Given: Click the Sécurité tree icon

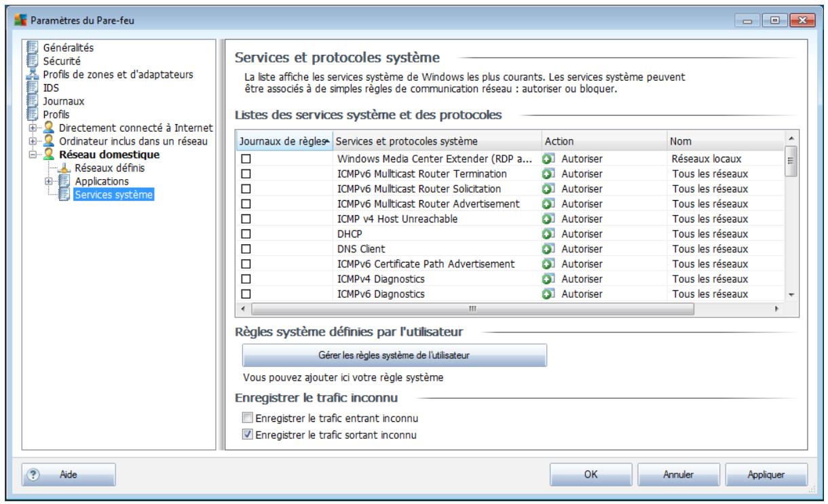Looking at the screenshot, I should tap(33, 61).
